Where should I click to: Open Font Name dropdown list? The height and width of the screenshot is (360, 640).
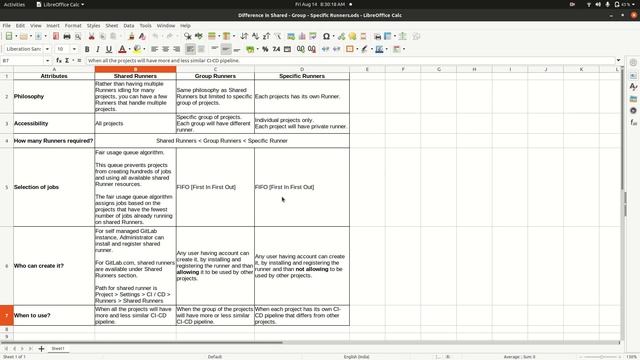coord(47,49)
